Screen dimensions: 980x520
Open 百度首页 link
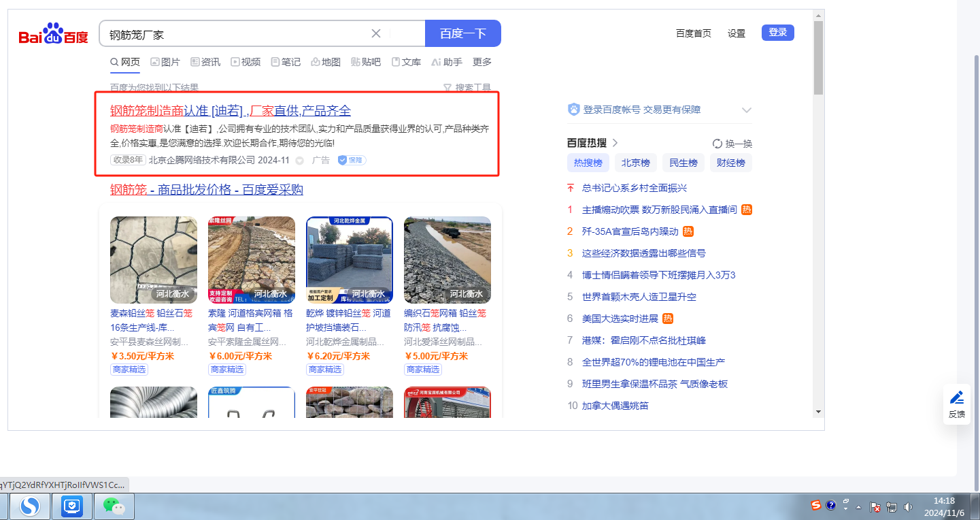point(694,33)
